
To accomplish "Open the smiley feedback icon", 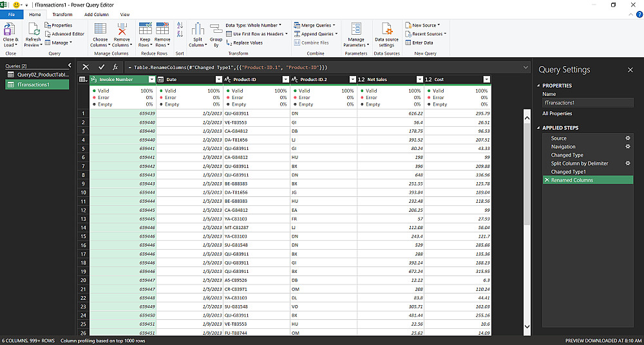I will 17,5.
